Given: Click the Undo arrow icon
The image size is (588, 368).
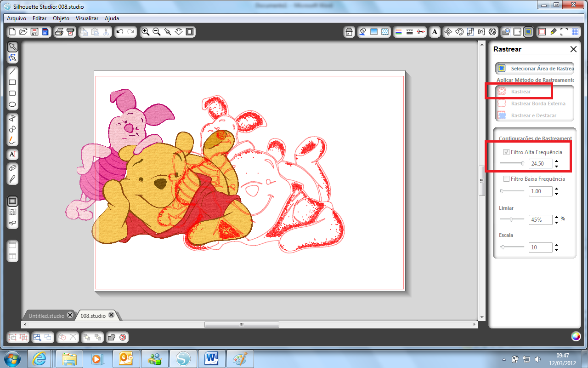Looking at the screenshot, I should click(120, 32).
